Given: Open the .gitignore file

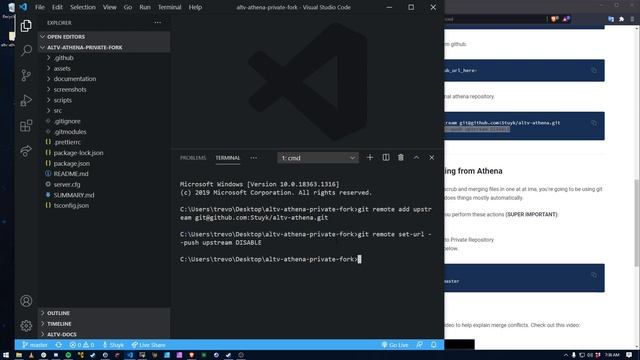Looking at the screenshot, I should (104, 121).
